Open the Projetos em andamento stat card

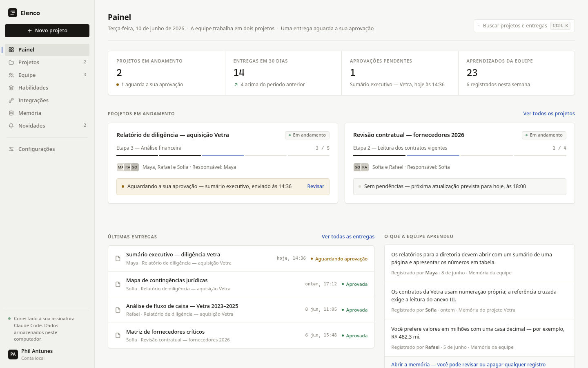(x=167, y=73)
